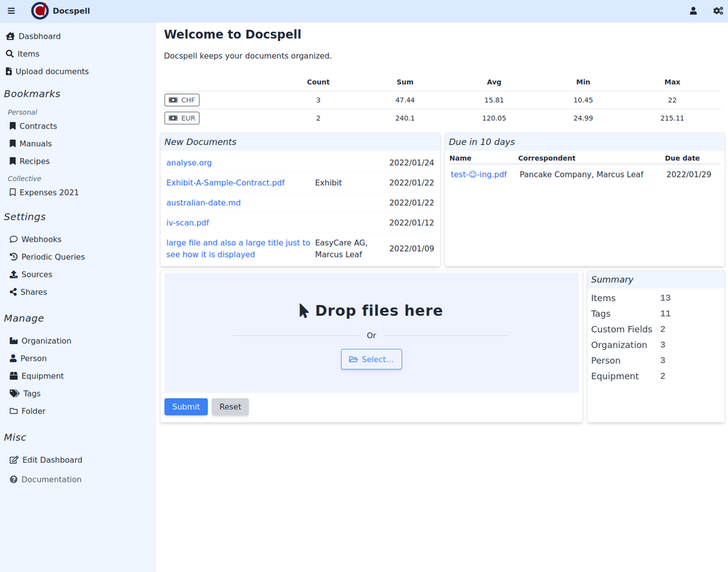The height and width of the screenshot is (572, 728).
Task: Click the Drop files here area
Action: pos(371,311)
